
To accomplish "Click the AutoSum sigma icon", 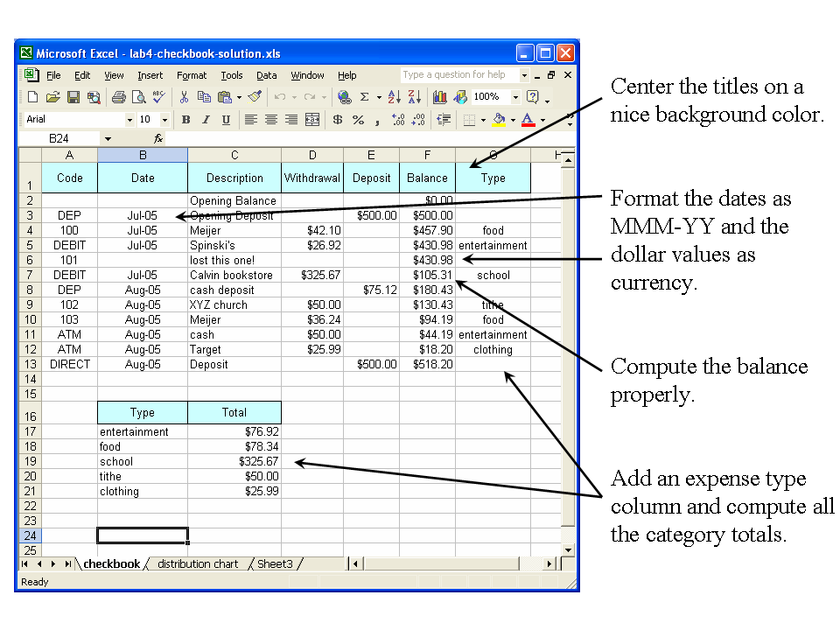I will (364, 97).
